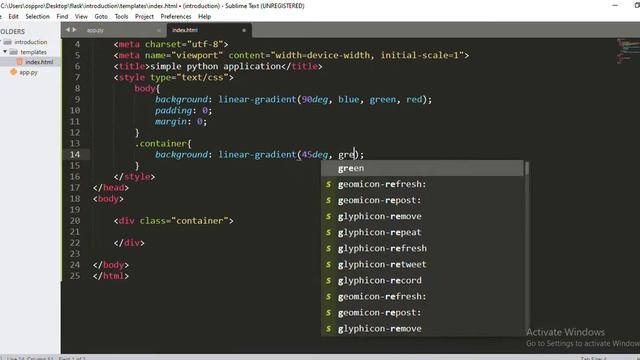Click snippet icon beside glyphicon-record
640x360 pixels.
[x=329, y=280]
